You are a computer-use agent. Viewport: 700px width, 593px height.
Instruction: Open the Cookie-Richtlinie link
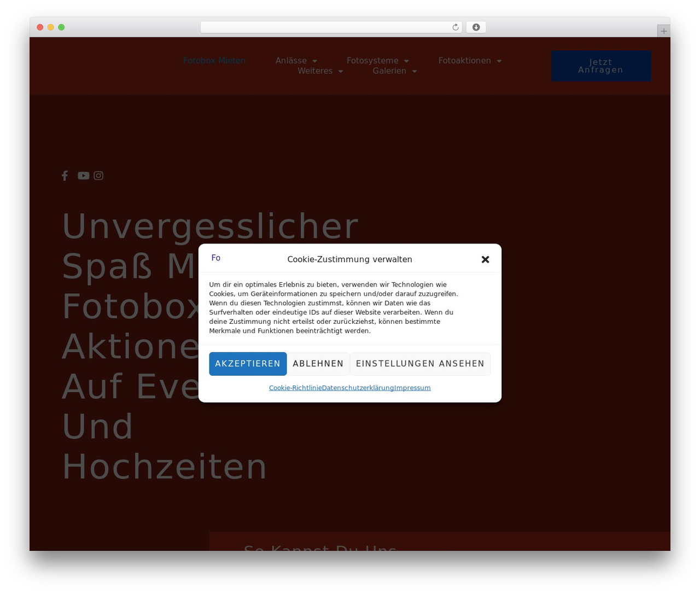point(295,388)
